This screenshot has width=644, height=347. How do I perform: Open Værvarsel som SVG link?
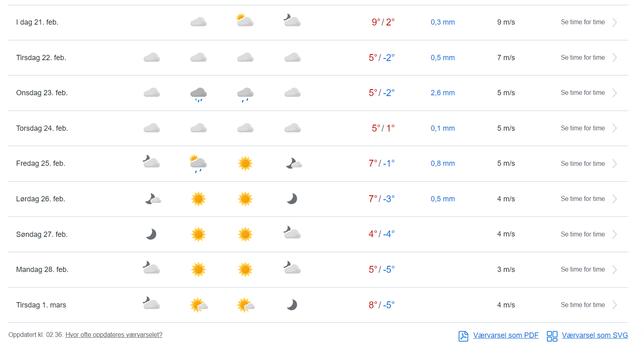(595, 335)
